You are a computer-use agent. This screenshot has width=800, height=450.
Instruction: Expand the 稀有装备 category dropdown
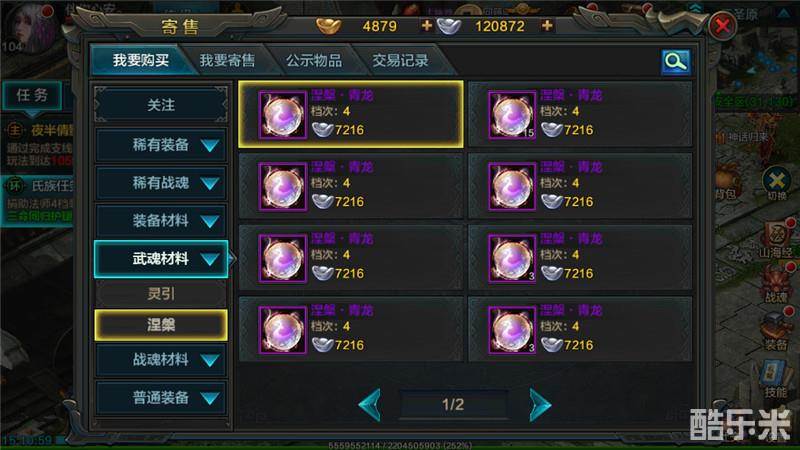tap(161, 145)
